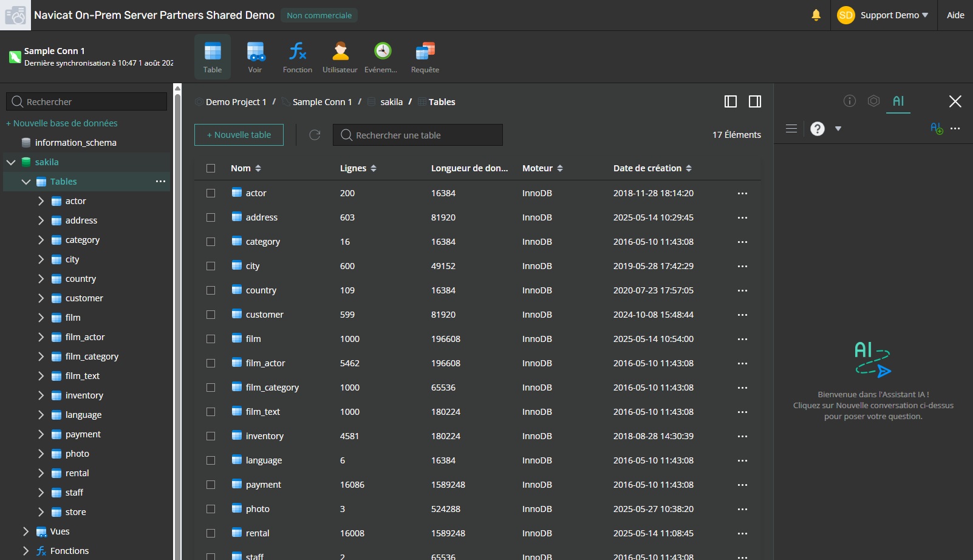Select all tables with header checkbox
The height and width of the screenshot is (560, 973).
pos(211,168)
